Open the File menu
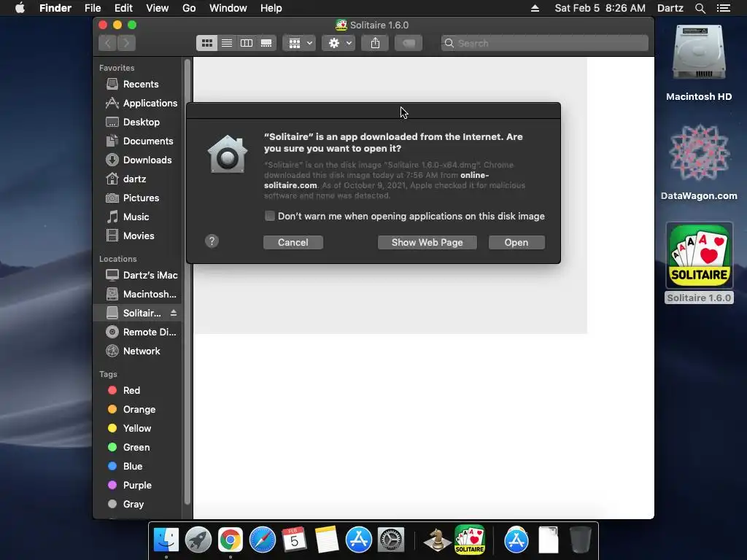The height and width of the screenshot is (560, 747). pyautogui.click(x=93, y=8)
